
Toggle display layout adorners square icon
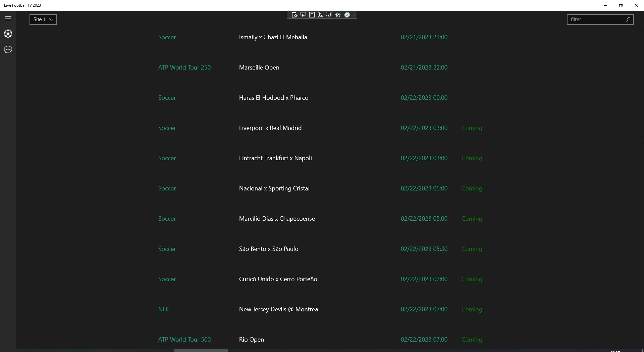click(312, 15)
